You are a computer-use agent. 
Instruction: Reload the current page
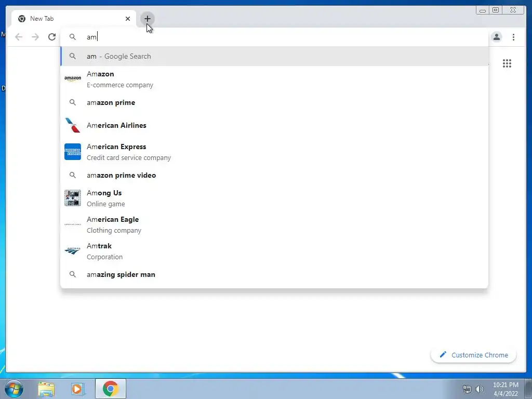coord(52,37)
